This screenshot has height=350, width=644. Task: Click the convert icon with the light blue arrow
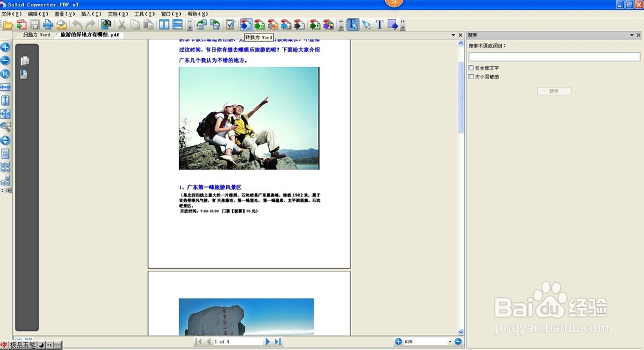286,25
